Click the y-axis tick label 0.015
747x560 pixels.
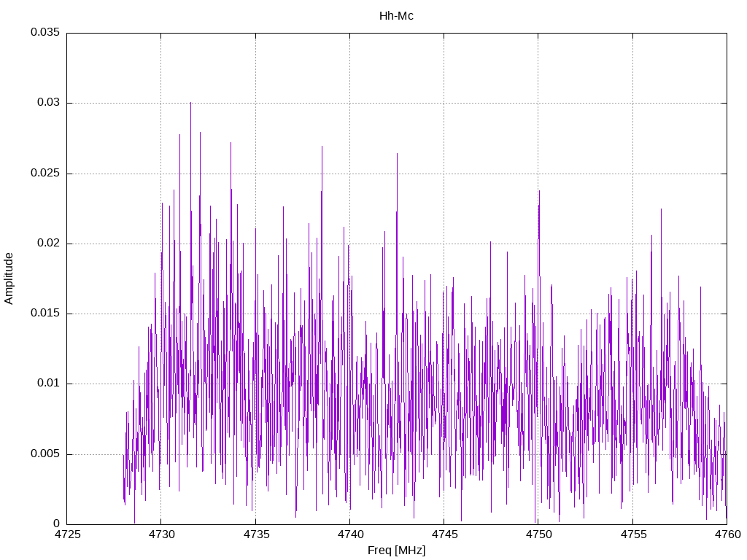point(45,313)
